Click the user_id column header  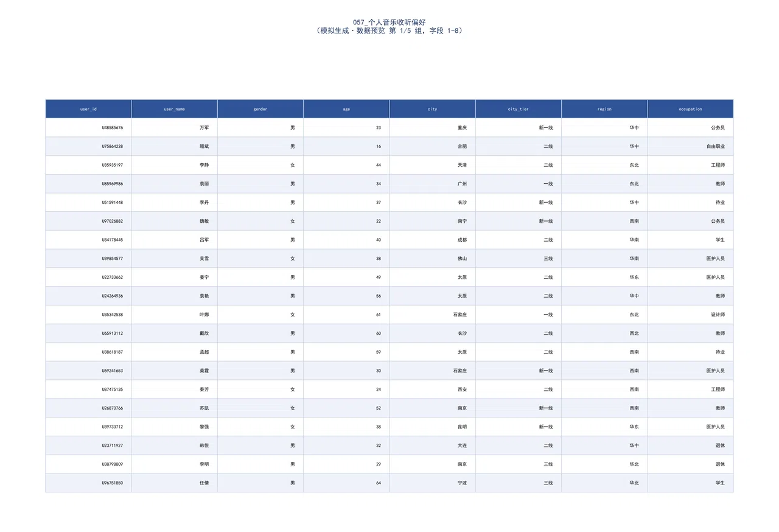[88, 109]
